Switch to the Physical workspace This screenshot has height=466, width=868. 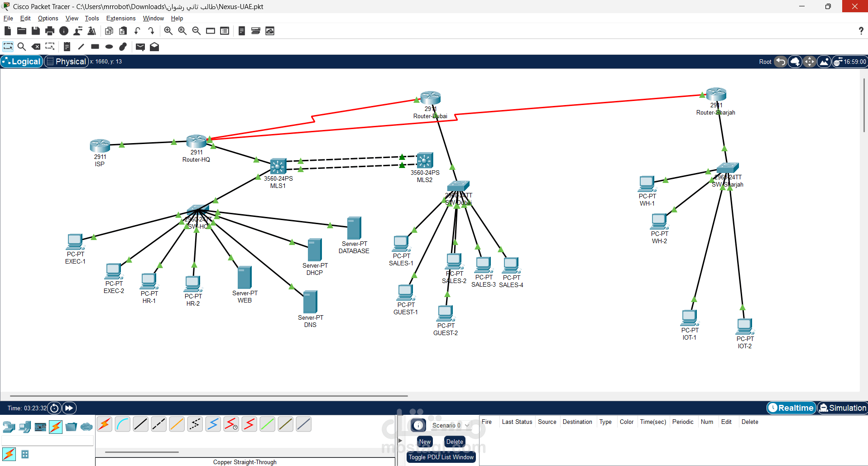click(x=66, y=62)
